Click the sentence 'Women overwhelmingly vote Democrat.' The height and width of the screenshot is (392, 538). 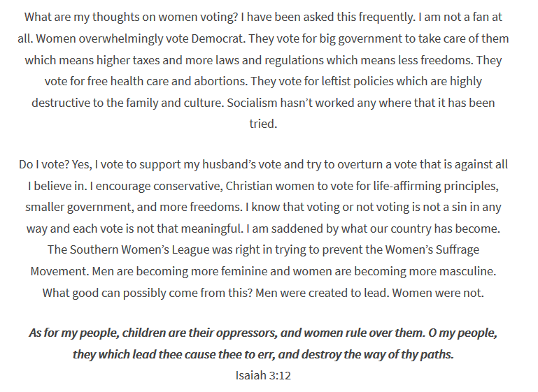click(141, 38)
